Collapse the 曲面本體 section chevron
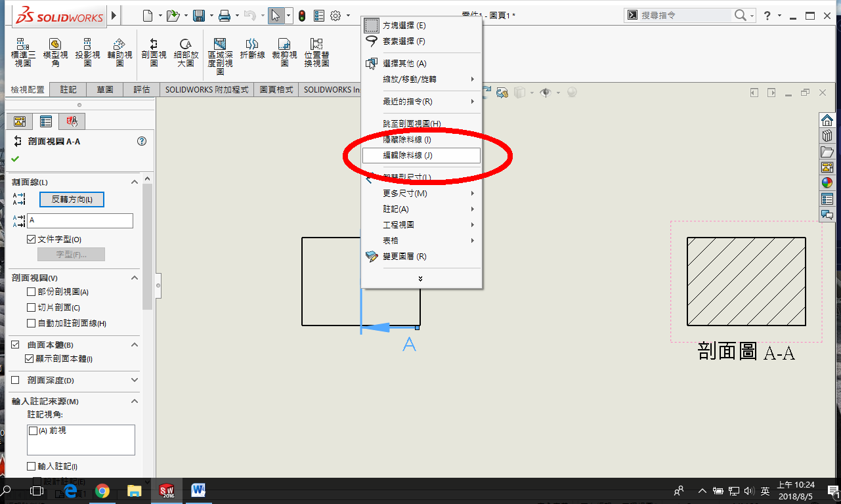 [x=135, y=345]
